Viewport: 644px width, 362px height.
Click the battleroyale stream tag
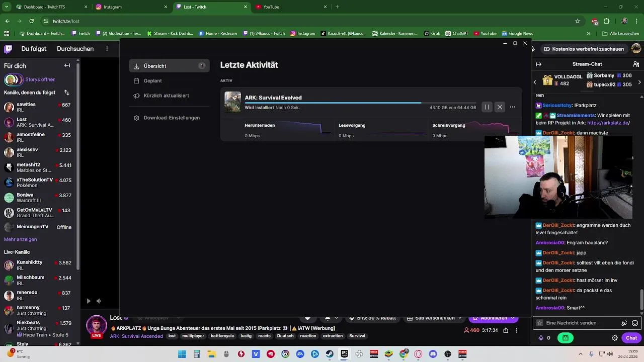(x=222, y=336)
